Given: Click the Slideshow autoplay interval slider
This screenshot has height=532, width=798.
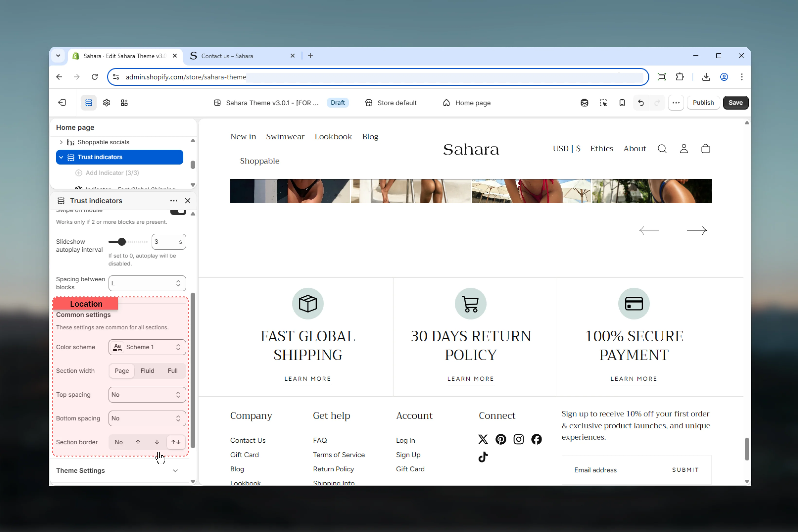Looking at the screenshot, I should 128,242.
